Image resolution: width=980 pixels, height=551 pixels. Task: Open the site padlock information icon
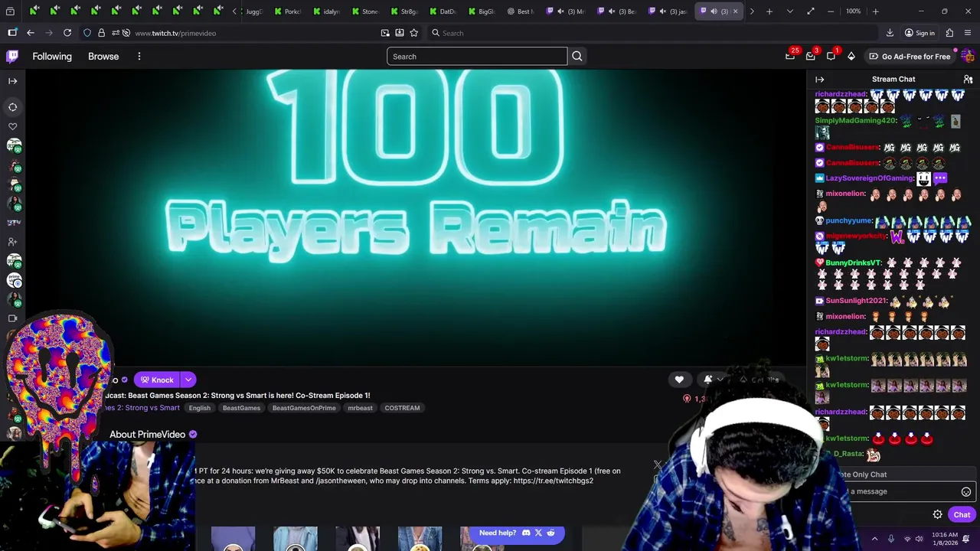click(x=101, y=33)
